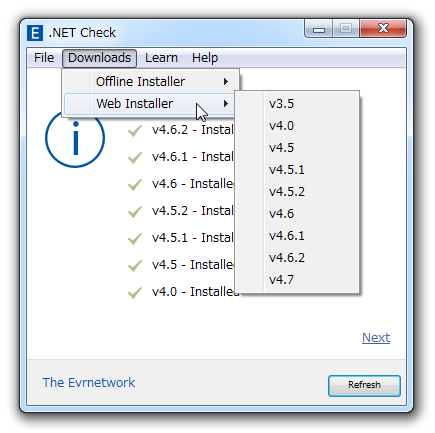Open the Help menu
435x433 pixels.
tap(205, 58)
